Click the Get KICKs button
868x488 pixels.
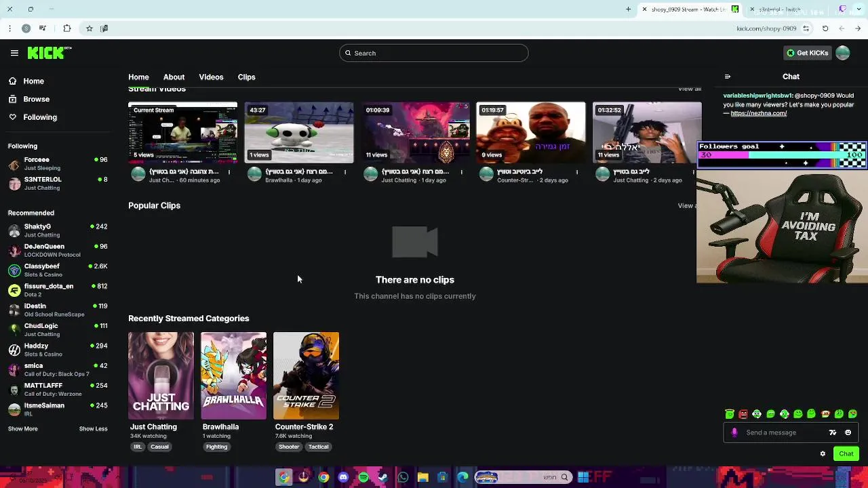pyautogui.click(x=807, y=53)
